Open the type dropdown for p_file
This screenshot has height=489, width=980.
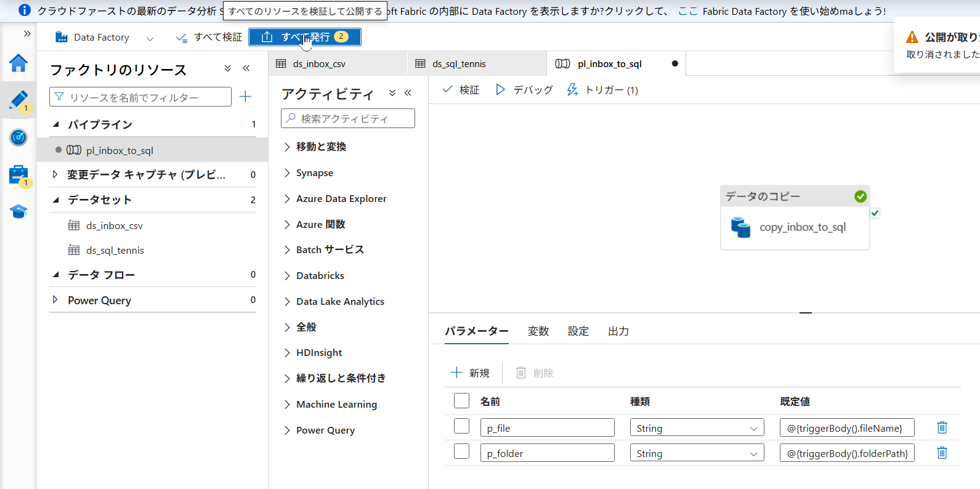(696, 428)
